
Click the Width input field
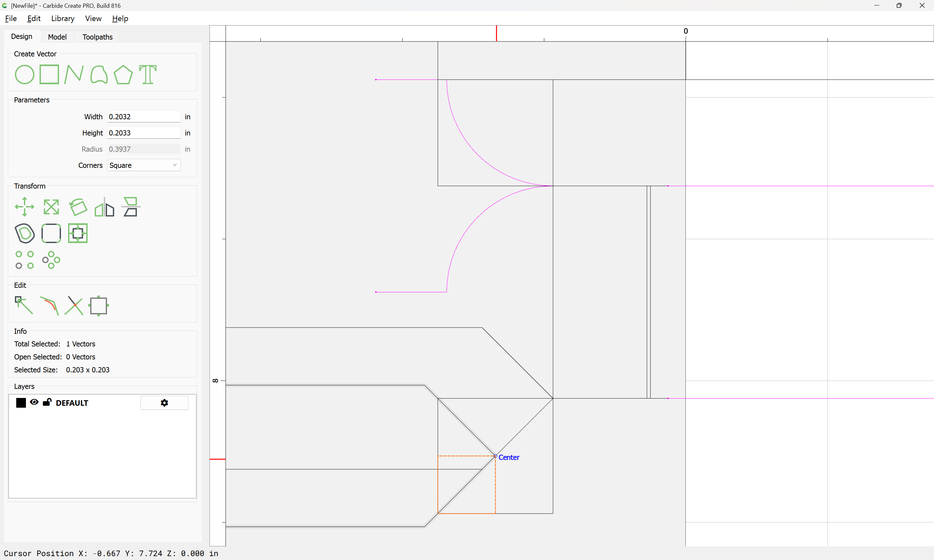tap(144, 117)
